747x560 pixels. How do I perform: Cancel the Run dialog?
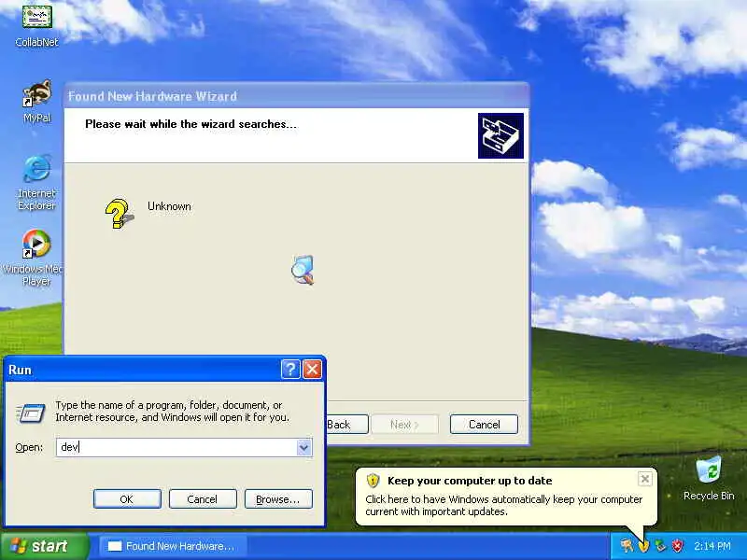click(203, 499)
